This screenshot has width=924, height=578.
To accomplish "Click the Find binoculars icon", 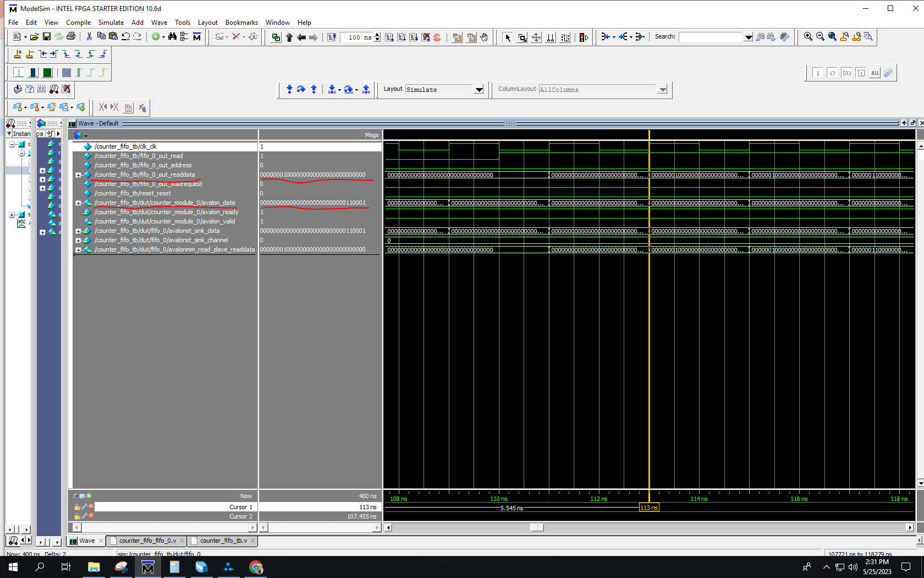I will coord(172,37).
